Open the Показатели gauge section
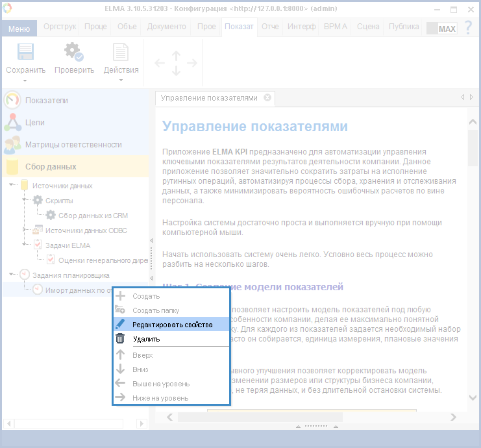Image resolution: width=481 pixels, height=448 pixels. coord(12,101)
